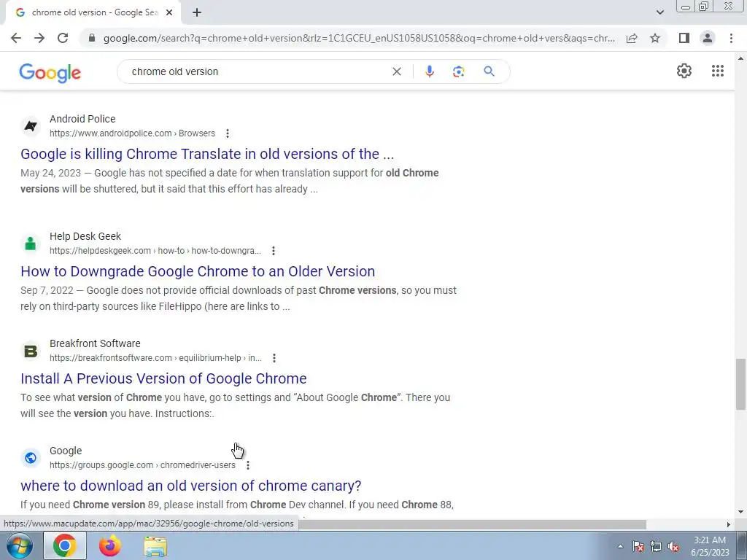This screenshot has height=560, width=747.
Task: Open 'How to Downgrade Google Chrome' result
Action: [x=198, y=271]
